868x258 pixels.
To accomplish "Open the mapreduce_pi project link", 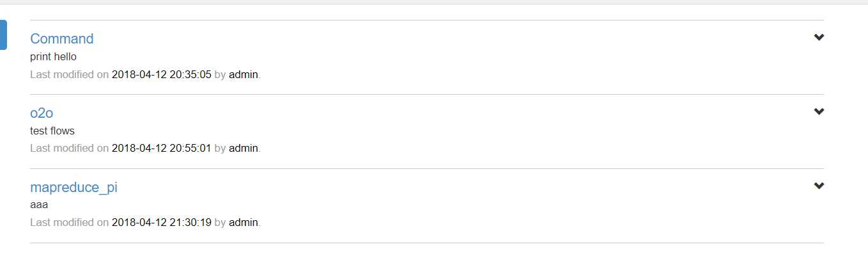I will coord(74,188).
